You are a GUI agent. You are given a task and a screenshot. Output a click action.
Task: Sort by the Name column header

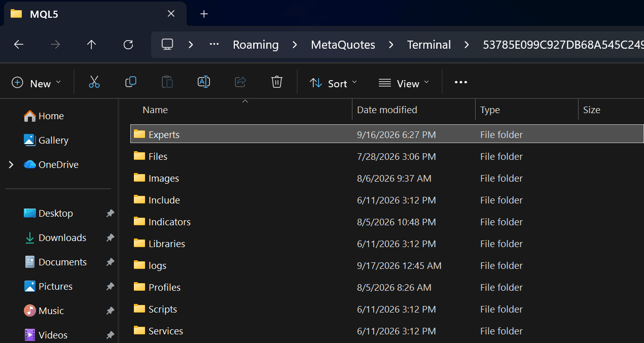(155, 110)
